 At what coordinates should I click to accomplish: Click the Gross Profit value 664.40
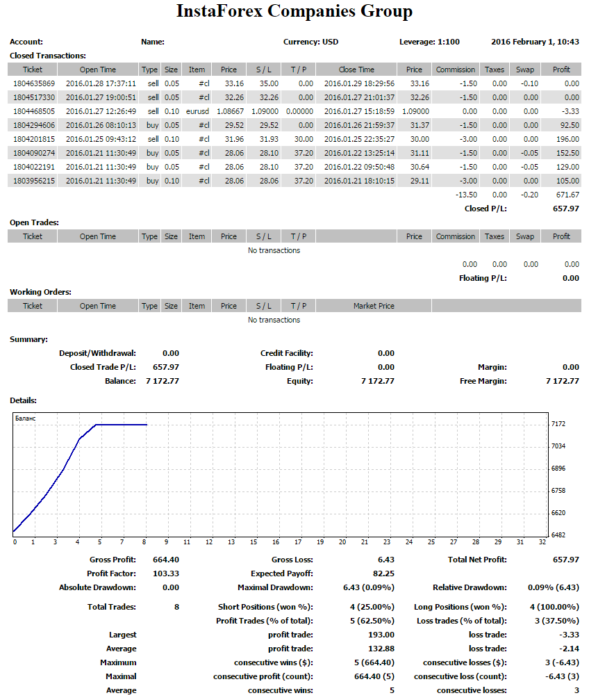coord(165,560)
